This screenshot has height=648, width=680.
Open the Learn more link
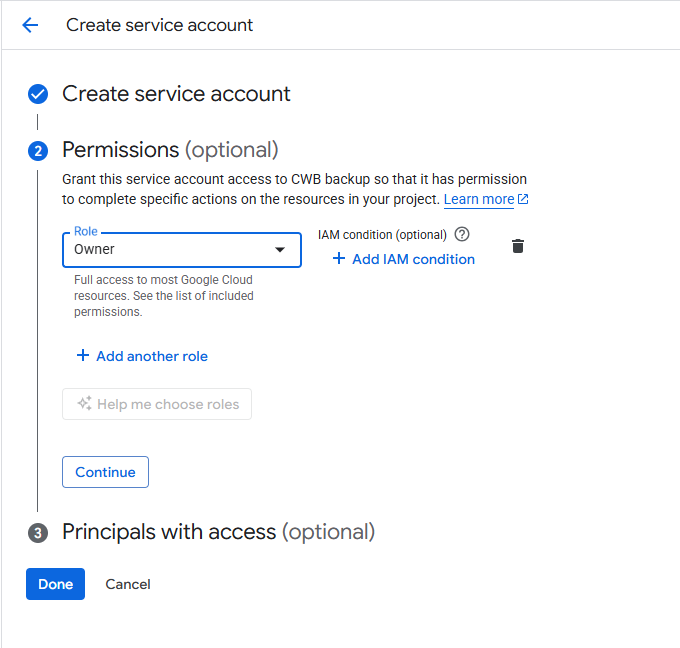tap(479, 199)
